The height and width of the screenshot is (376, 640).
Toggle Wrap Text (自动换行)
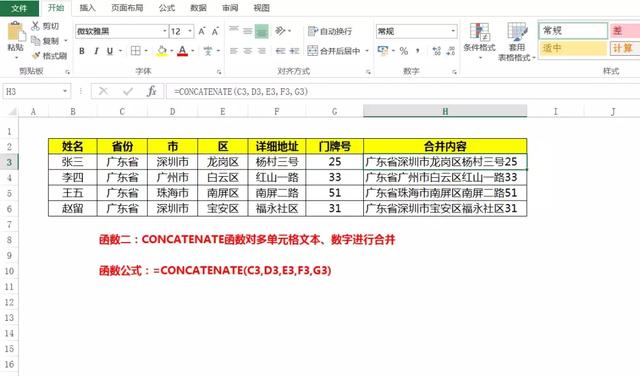pyautogui.click(x=330, y=31)
